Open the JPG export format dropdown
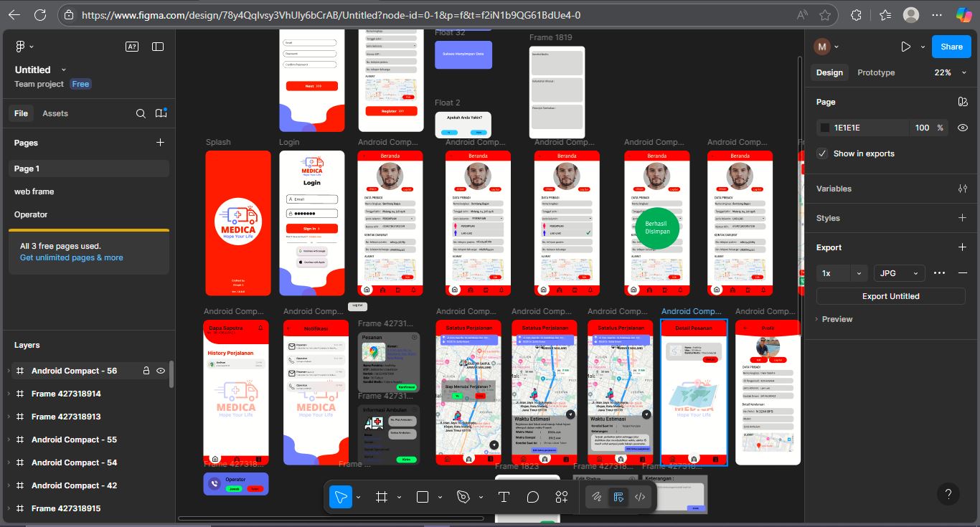Screen dimensions: 980x527 coord(899,273)
